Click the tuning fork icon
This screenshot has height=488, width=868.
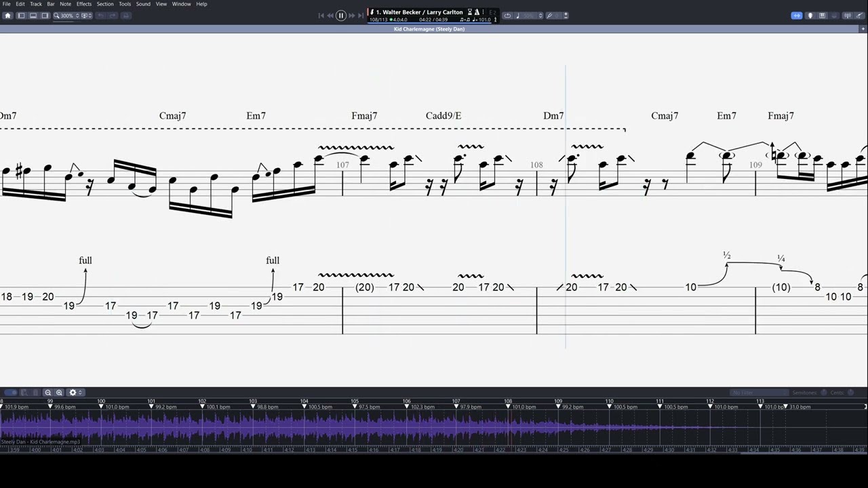550,16
